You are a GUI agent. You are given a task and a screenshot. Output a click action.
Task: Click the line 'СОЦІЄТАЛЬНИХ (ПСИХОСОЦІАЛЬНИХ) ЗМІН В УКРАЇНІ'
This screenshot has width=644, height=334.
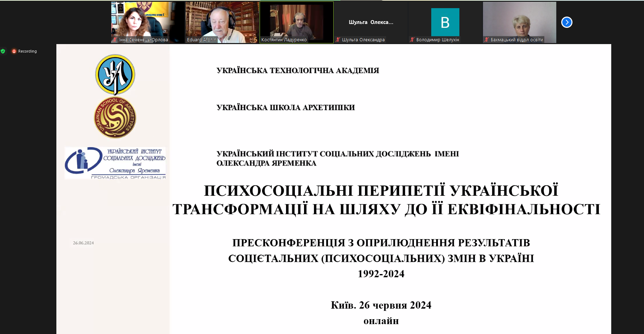point(381,258)
